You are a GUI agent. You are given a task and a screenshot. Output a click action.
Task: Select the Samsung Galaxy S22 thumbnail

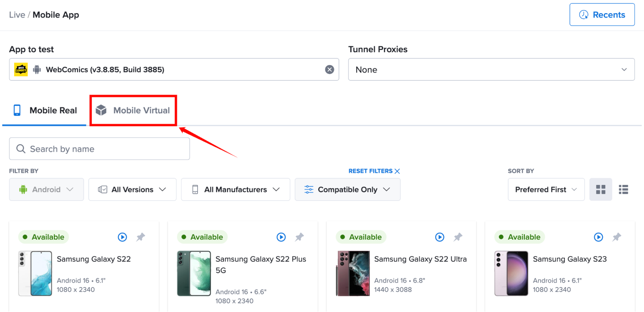coord(35,273)
